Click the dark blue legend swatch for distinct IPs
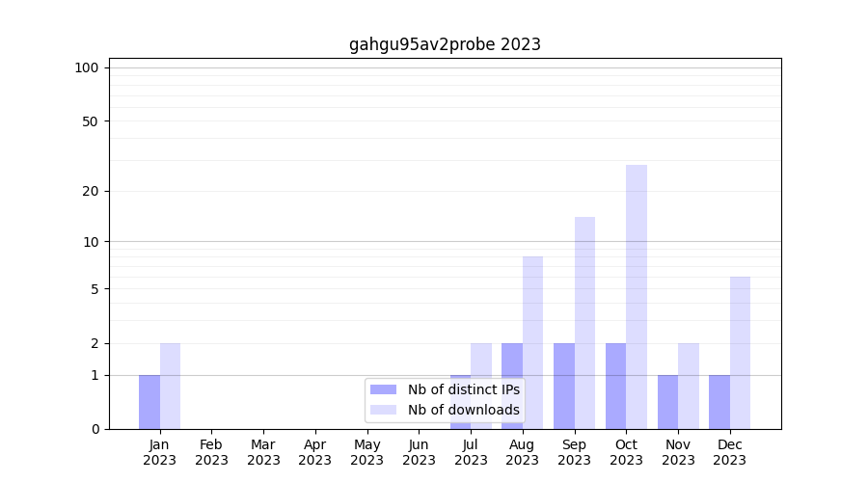The width and height of the screenshot is (868, 482). (383, 389)
